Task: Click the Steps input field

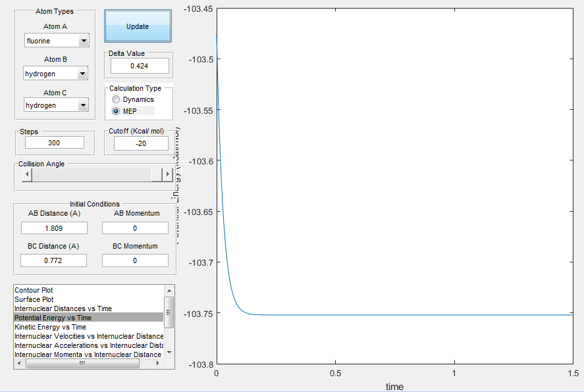Action: [55, 143]
